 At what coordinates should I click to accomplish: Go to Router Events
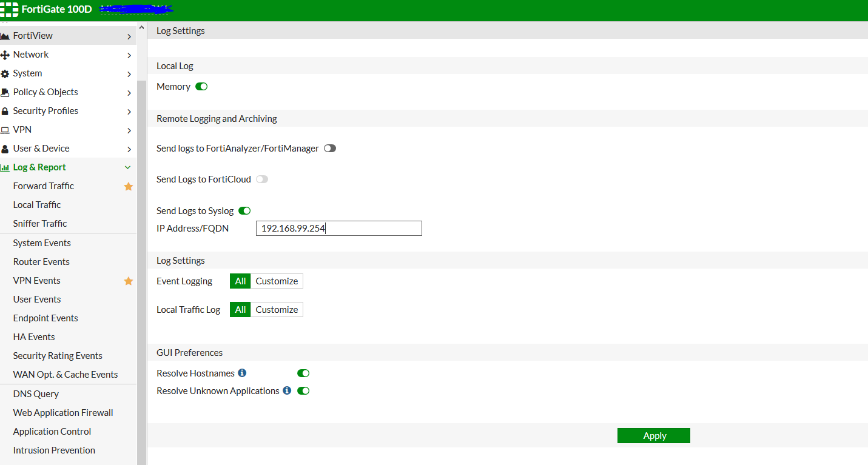tap(41, 262)
